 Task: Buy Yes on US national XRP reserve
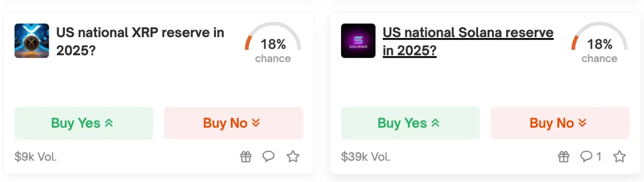point(84,123)
